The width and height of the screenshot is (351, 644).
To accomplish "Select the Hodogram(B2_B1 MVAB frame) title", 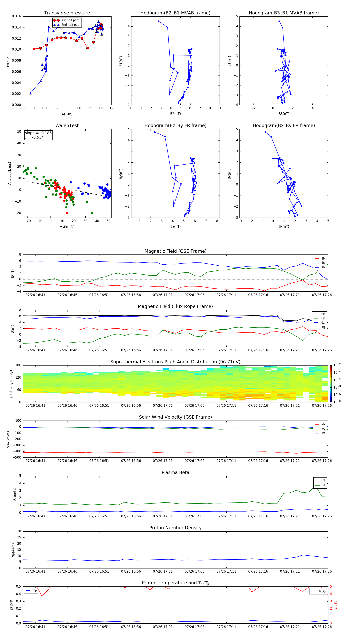I will 175,13.
